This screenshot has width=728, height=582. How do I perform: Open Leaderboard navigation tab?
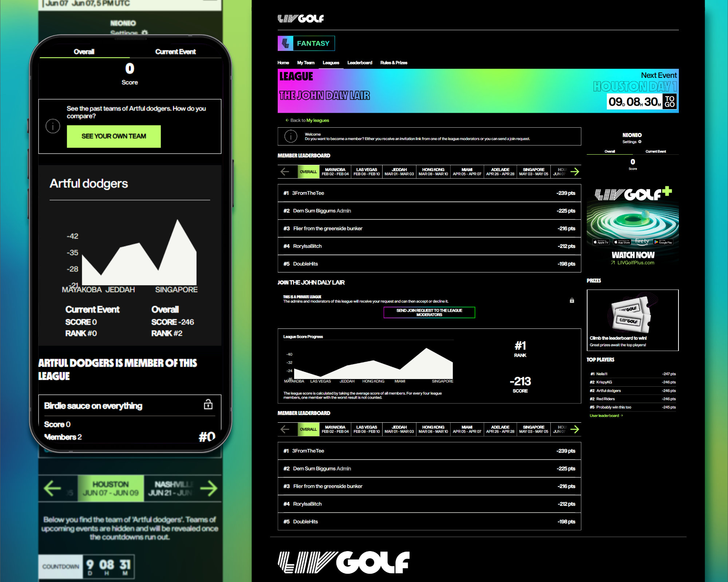click(x=360, y=63)
